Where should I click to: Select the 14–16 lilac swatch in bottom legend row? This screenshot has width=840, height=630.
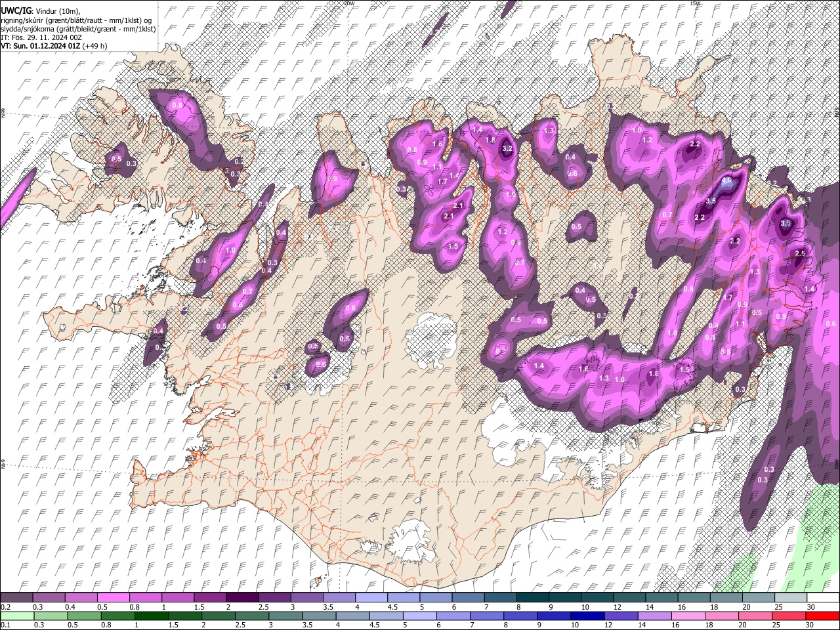pos(655,616)
